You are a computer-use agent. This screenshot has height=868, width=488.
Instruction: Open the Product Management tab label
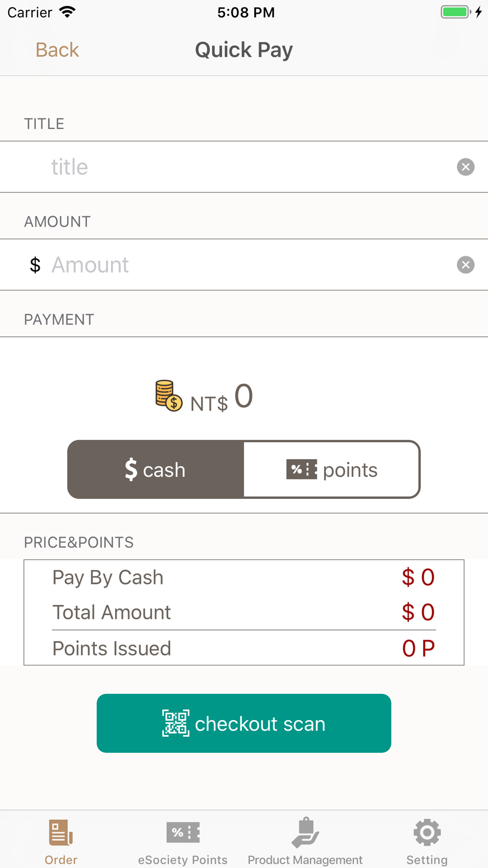(x=305, y=860)
